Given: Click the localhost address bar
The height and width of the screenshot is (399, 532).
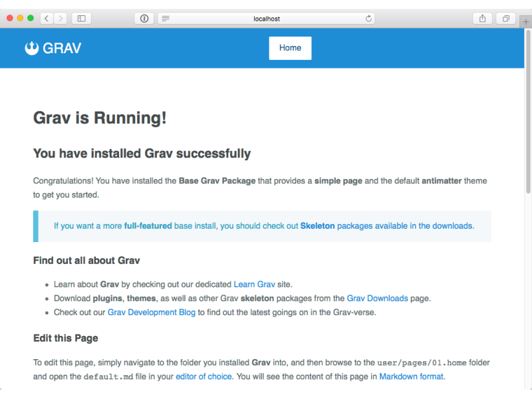Looking at the screenshot, I should coord(267,19).
